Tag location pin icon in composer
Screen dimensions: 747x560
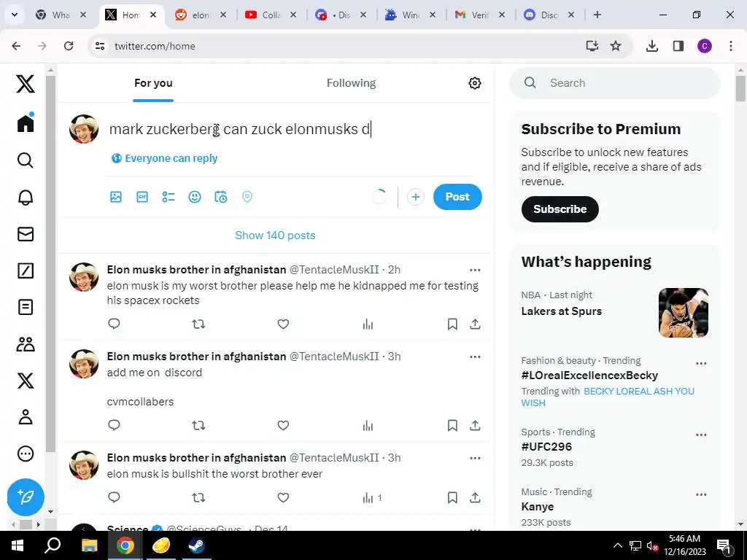247,197
